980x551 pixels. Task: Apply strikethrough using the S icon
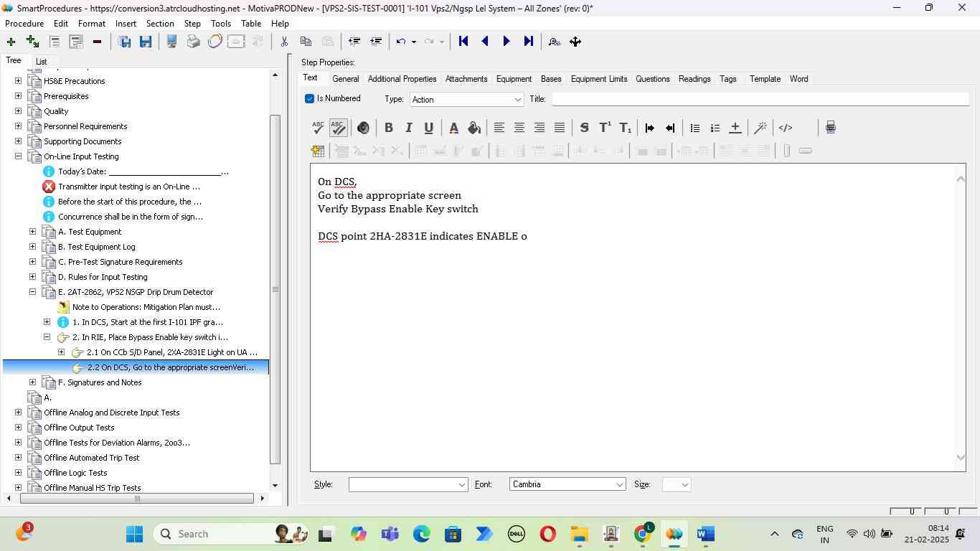pyautogui.click(x=584, y=128)
